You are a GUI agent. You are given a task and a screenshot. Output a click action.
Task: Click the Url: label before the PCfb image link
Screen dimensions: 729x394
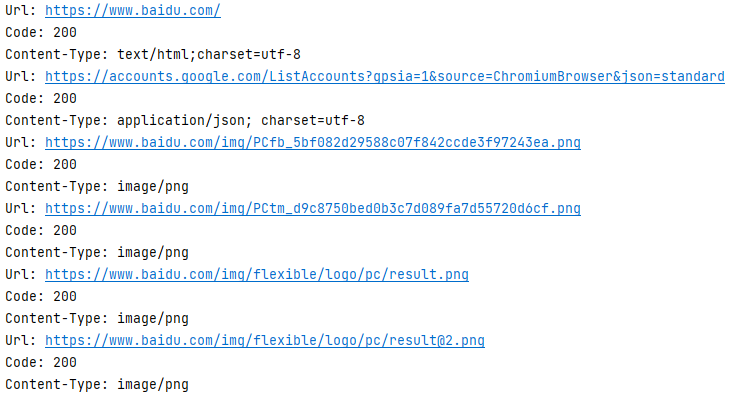(21, 142)
